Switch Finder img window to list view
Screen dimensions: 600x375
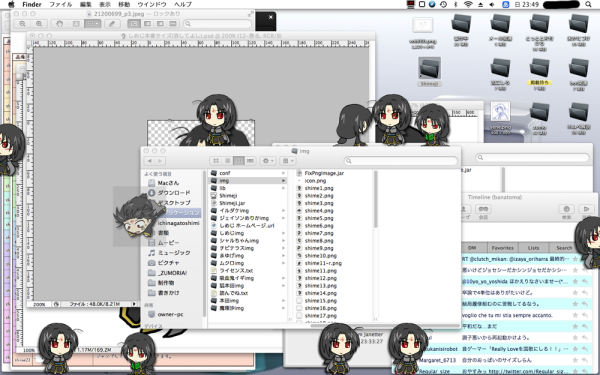point(227,161)
